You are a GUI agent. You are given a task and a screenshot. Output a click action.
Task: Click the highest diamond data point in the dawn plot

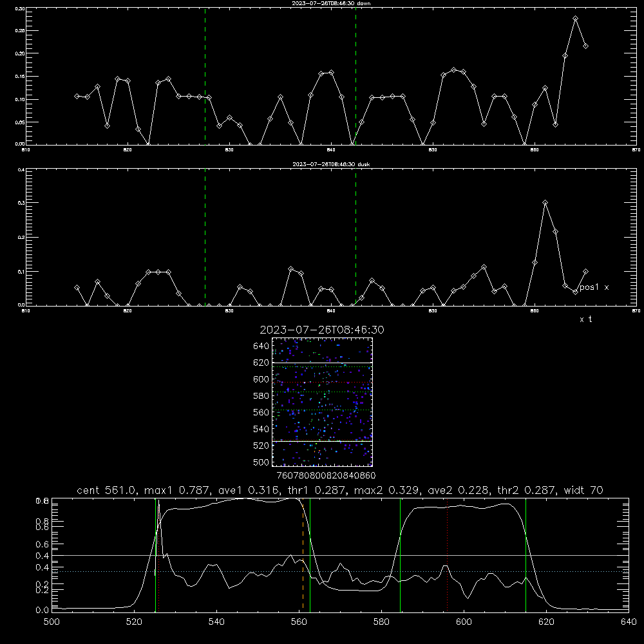tap(575, 19)
